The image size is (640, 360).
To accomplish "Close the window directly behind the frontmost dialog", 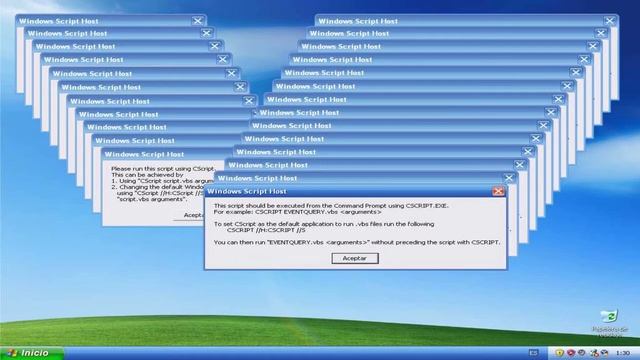I will (509, 178).
